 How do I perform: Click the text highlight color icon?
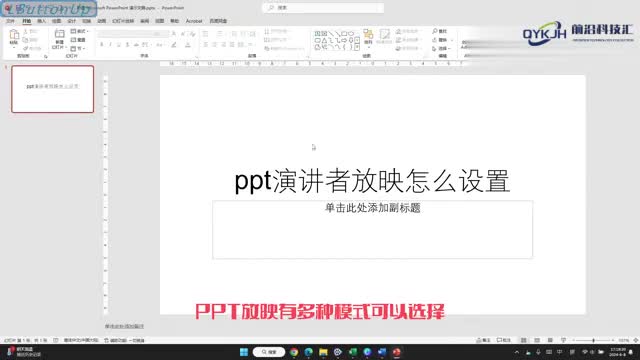click(174, 45)
